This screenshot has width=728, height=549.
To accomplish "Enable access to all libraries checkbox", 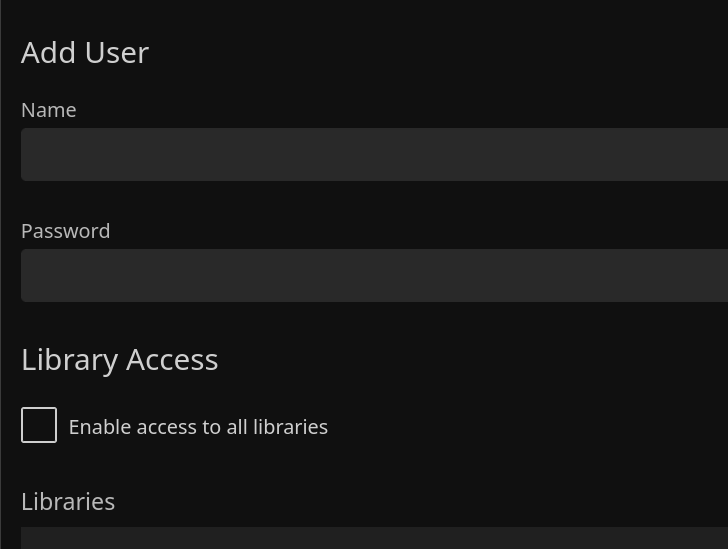I will (x=39, y=425).
